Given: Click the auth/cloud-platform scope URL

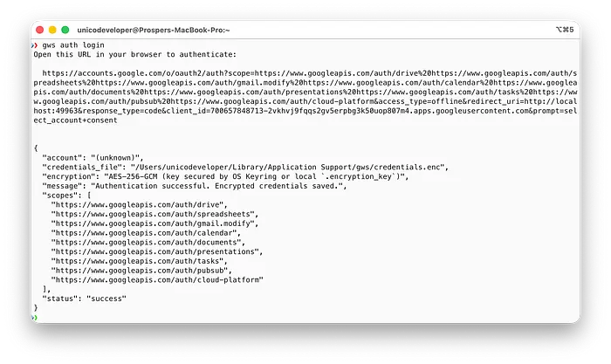Looking at the screenshot, I should 157,280.
